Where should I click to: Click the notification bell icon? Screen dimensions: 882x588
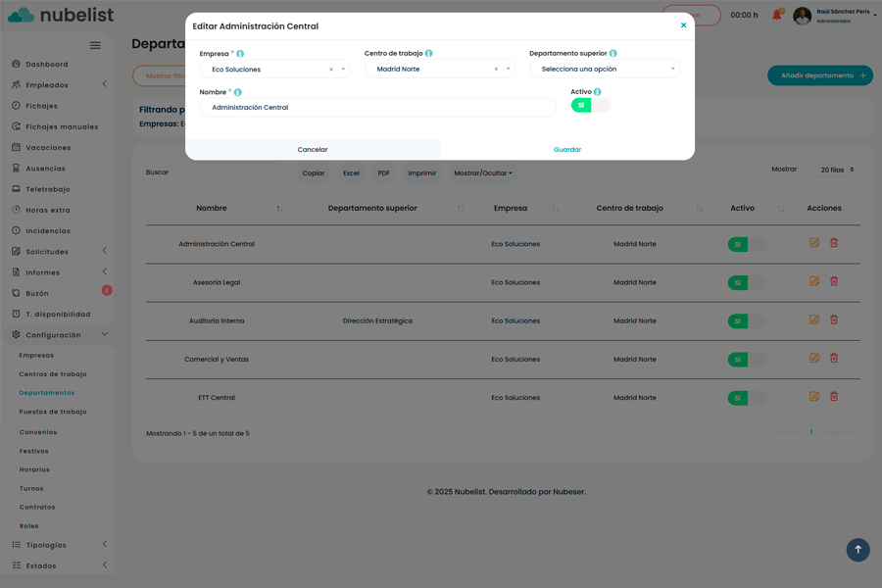777,15
